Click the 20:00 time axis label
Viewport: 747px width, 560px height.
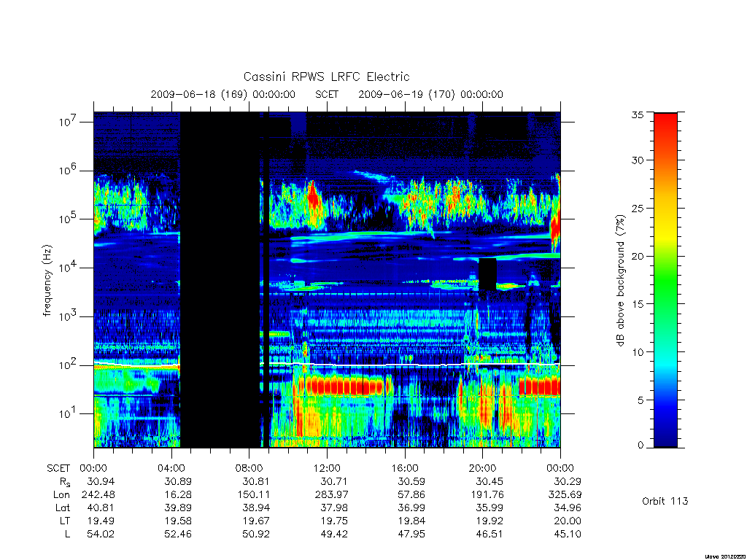(482, 468)
